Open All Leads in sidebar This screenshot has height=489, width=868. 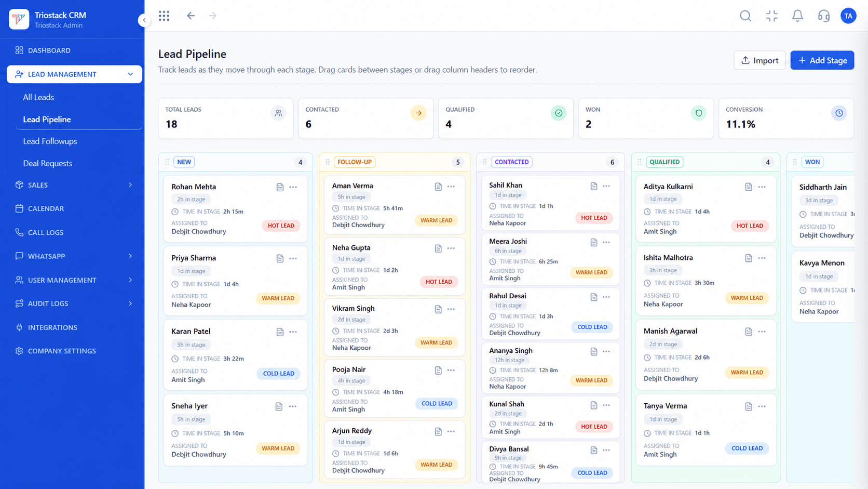pos(38,97)
